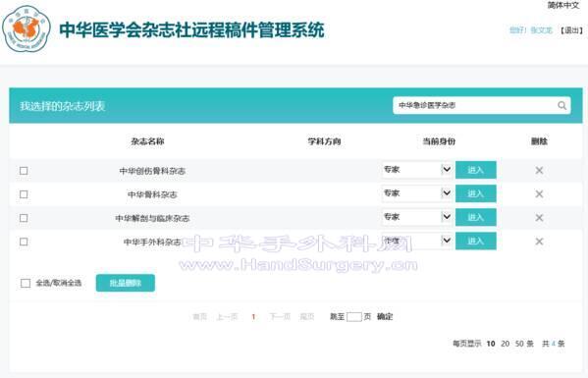Click the 中华医学会杂志社远程稿件管理系统 site title
The height and width of the screenshot is (378, 588).
(191, 30)
